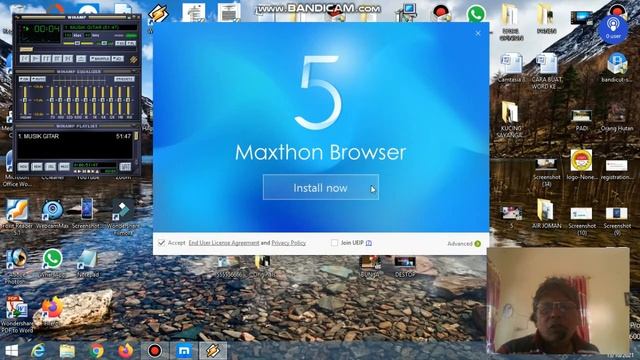Click the Winamp elapsed time display
The width and height of the screenshot is (640, 360).
[x=47, y=29]
